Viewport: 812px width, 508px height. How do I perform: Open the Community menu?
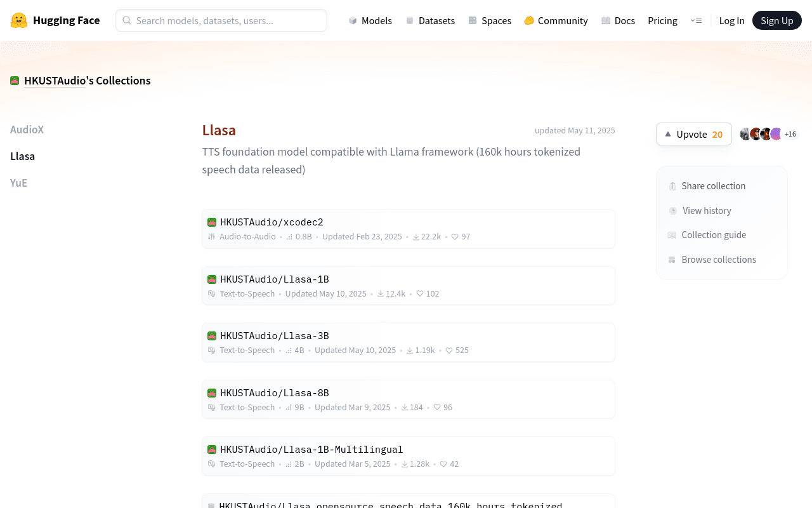click(556, 20)
